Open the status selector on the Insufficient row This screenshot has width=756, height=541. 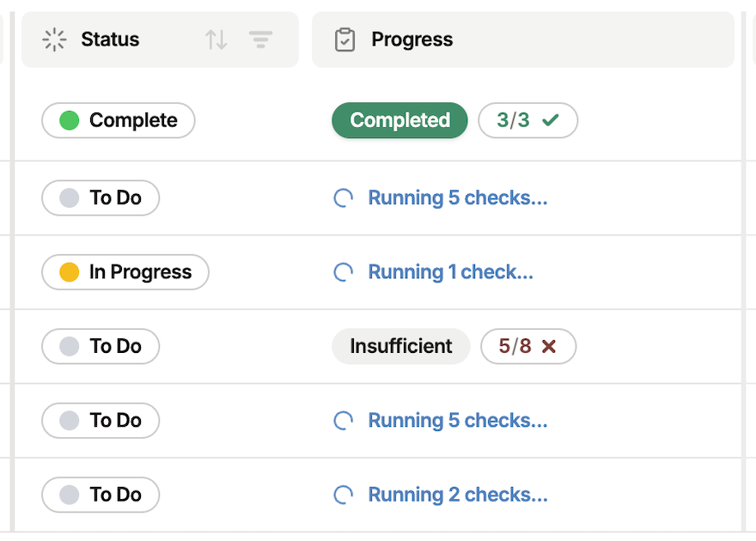click(100, 346)
